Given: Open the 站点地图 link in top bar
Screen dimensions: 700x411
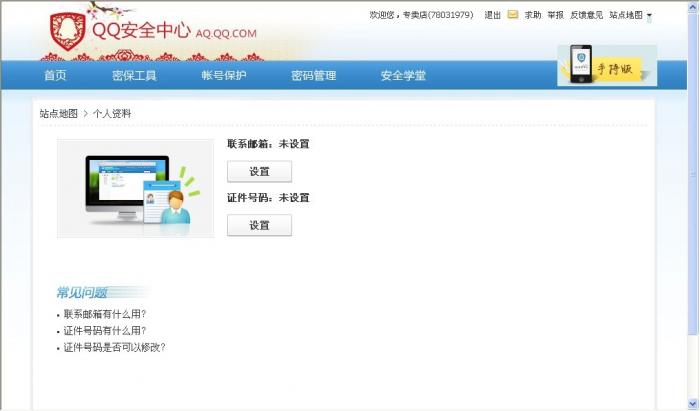Looking at the screenshot, I should [x=626, y=15].
